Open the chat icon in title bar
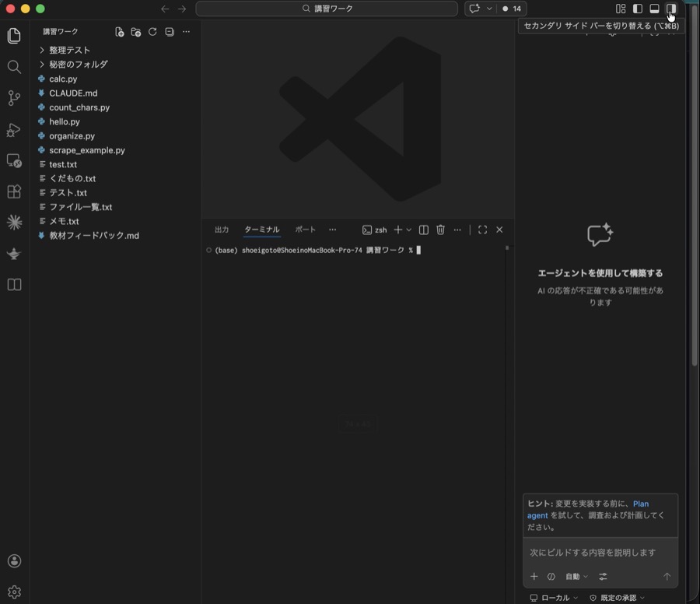This screenshot has width=700, height=604. click(474, 9)
